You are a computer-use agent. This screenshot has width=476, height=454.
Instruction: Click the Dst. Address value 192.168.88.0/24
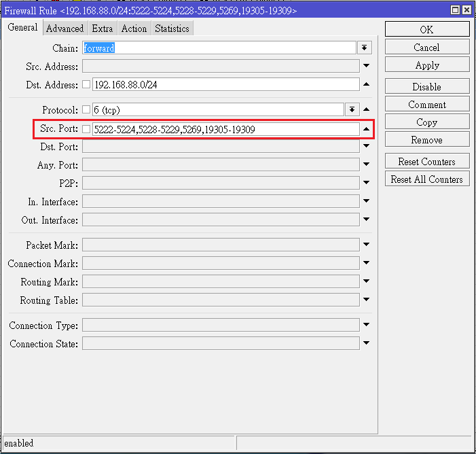pyautogui.click(x=226, y=84)
